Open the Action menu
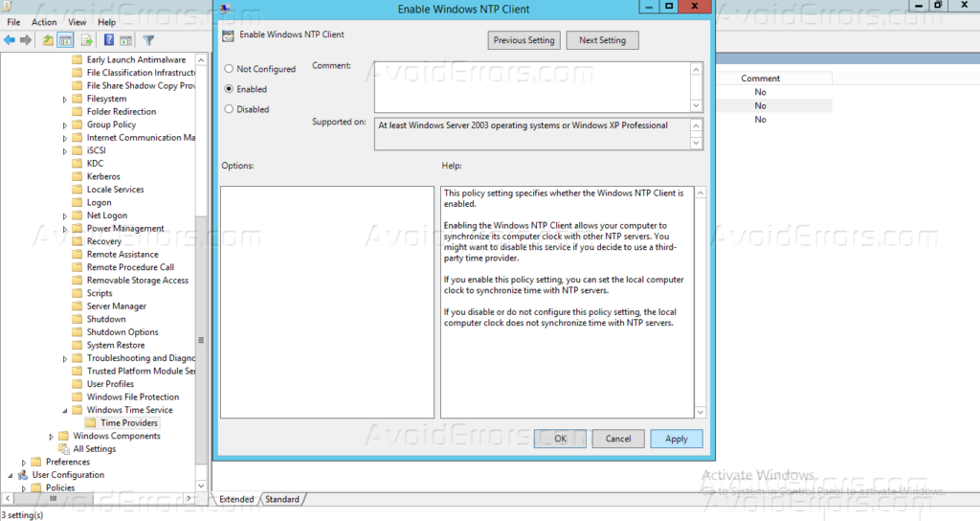This screenshot has width=980, height=521. tap(44, 22)
